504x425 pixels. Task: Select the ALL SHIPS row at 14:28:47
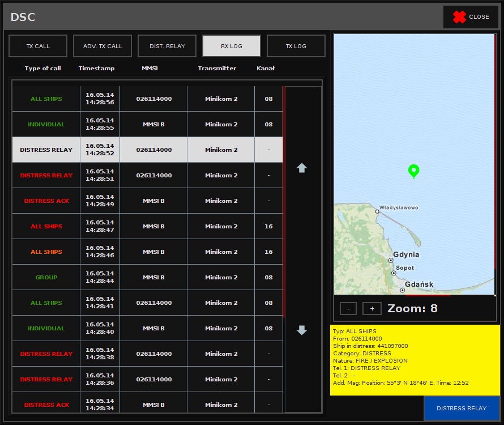[x=148, y=226]
